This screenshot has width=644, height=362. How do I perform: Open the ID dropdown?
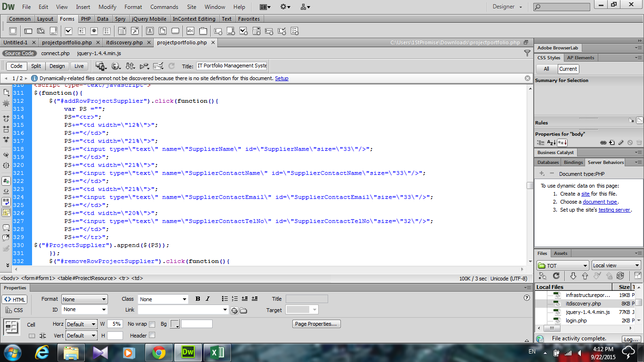pos(85,310)
